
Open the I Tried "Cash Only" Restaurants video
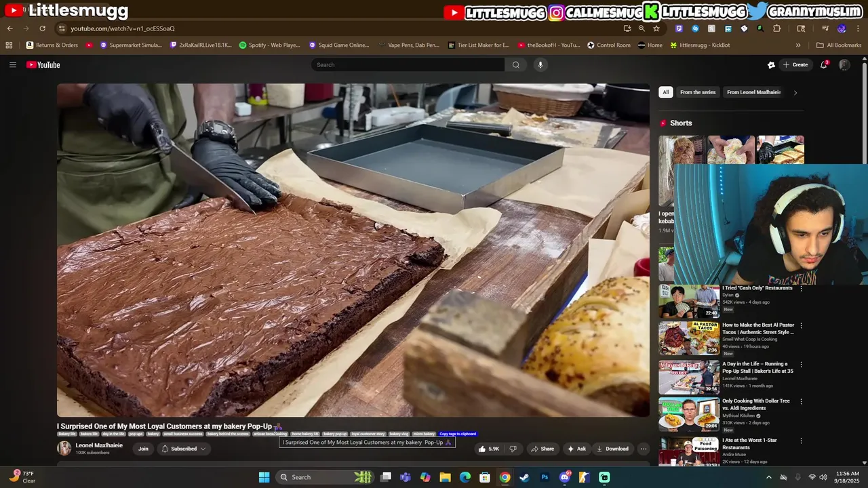click(x=757, y=288)
